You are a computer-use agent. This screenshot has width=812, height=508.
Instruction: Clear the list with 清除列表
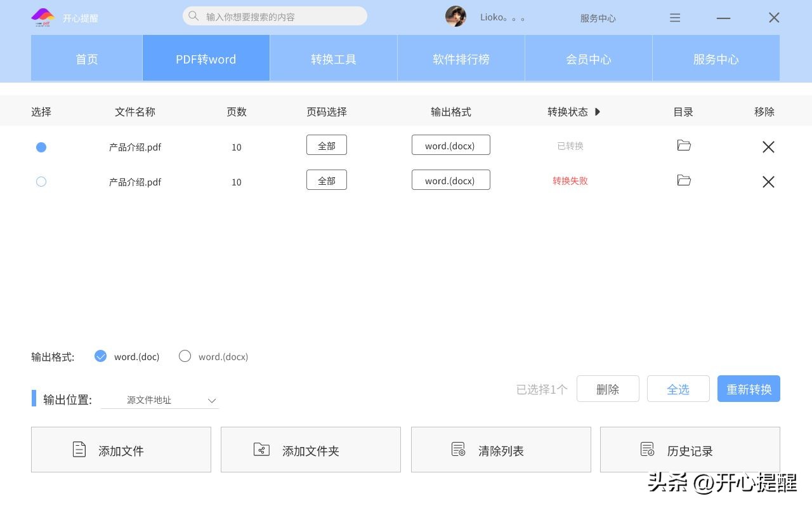(501, 450)
